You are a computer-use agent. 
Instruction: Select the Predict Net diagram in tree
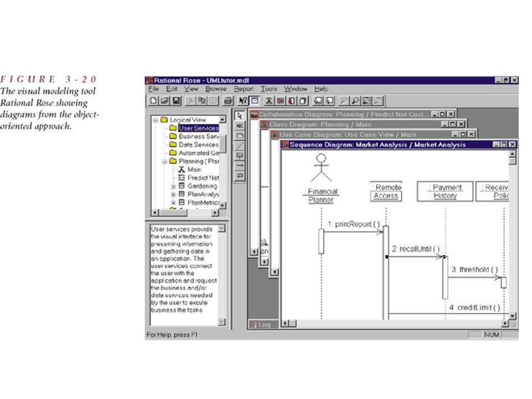pyautogui.click(x=199, y=178)
